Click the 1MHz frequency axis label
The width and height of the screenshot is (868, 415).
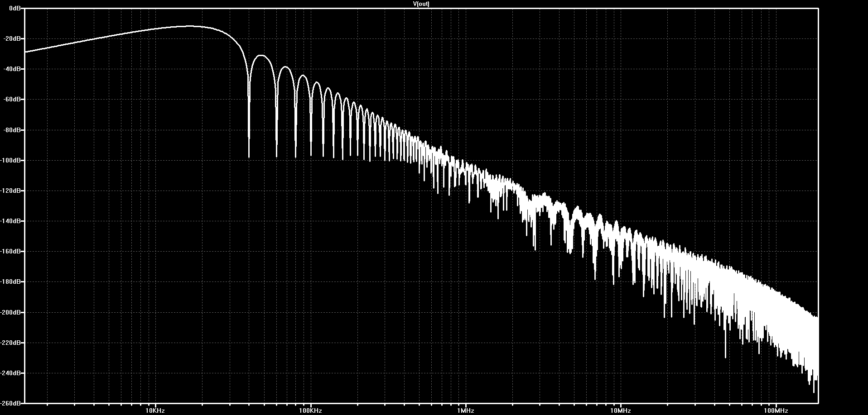466,410
